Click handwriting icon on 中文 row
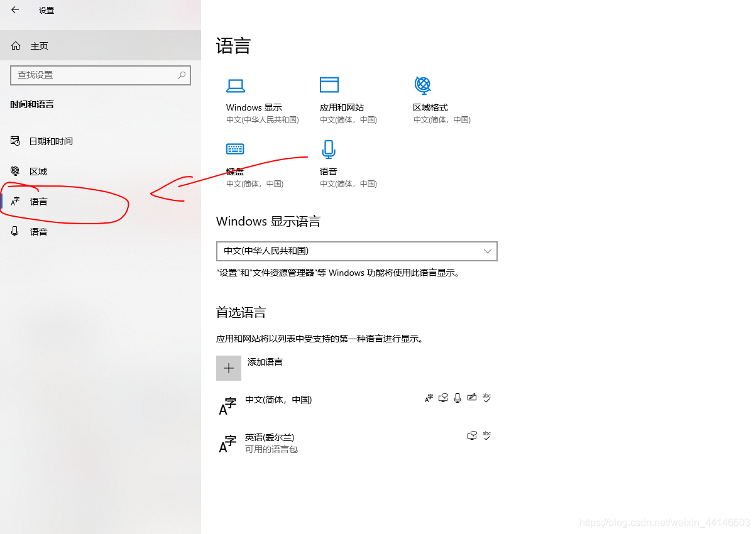The height and width of the screenshot is (534, 756). [x=472, y=398]
